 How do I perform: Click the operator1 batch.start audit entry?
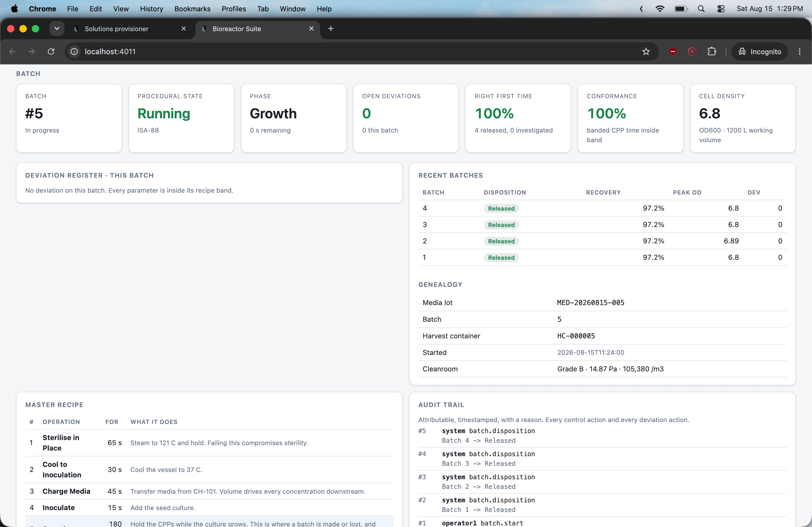coord(483,523)
